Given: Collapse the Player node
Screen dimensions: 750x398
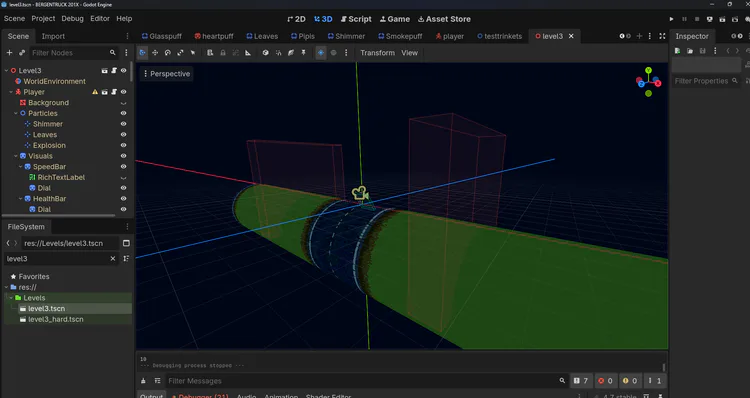Looking at the screenshot, I should (11, 92).
